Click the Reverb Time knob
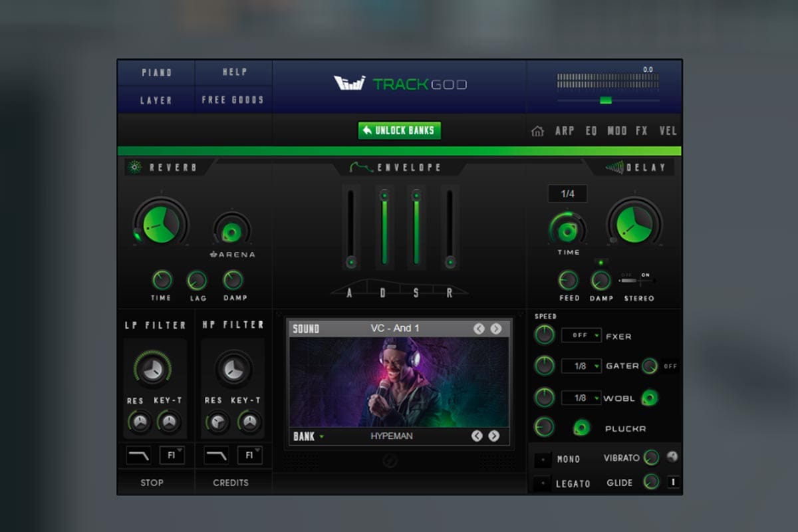The height and width of the screenshot is (532, 798). click(x=162, y=280)
